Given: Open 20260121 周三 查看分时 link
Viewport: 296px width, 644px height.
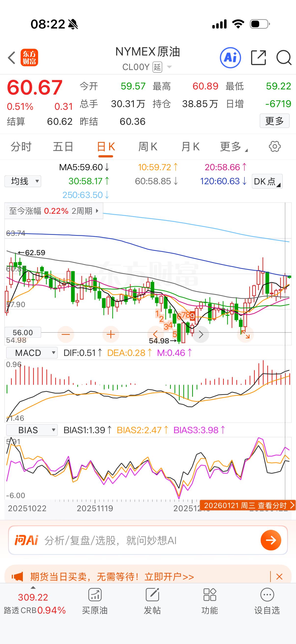Looking at the screenshot, I should pyautogui.click(x=248, y=505).
